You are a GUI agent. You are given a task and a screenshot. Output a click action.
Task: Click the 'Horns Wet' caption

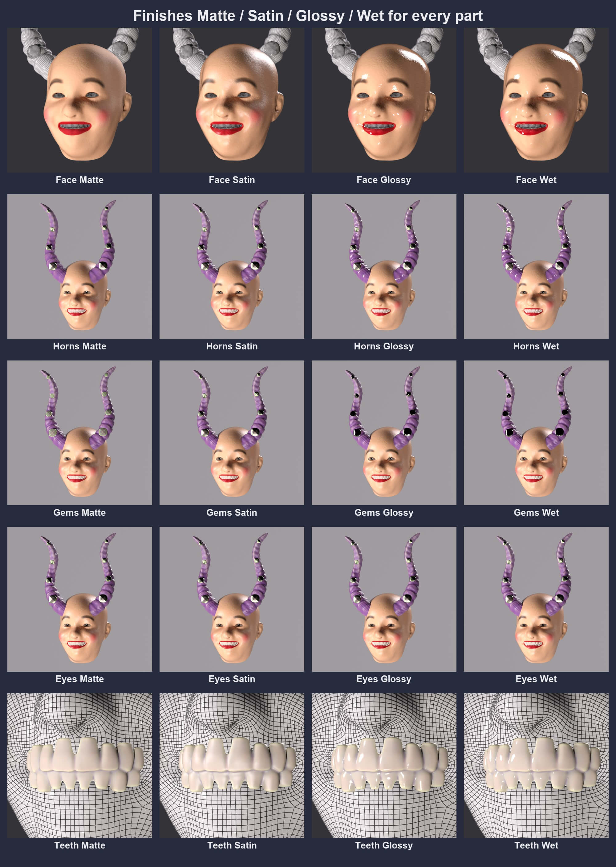[536, 346]
